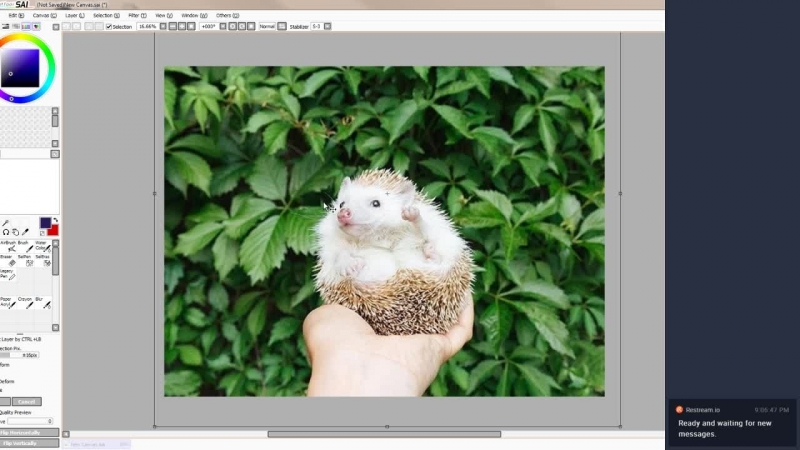Image resolution: width=800 pixels, height=450 pixels.
Task: Select the SaiBrush tool in the brush grid
Action: pyautogui.click(x=43, y=260)
